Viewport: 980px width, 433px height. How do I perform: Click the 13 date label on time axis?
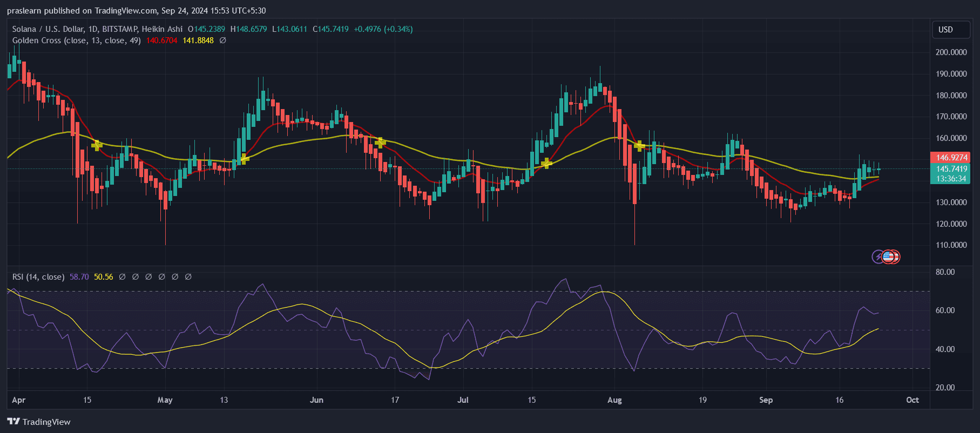pos(224,400)
